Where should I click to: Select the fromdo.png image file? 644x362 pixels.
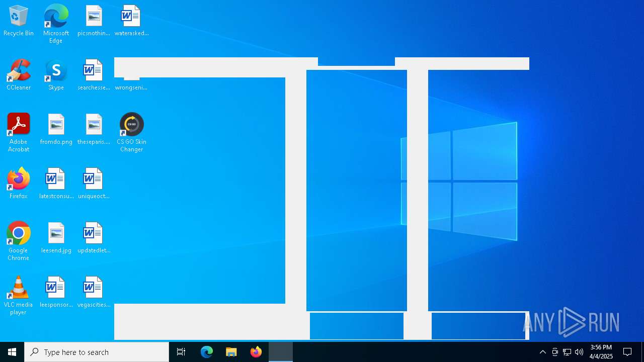(56, 130)
